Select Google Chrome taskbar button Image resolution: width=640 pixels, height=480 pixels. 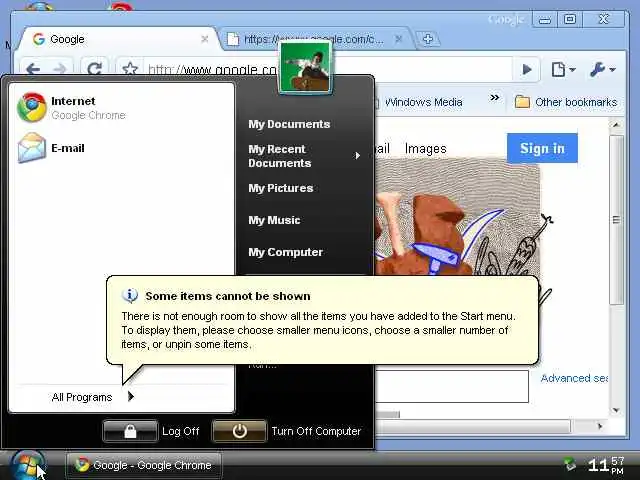pyautogui.click(x=144, y=465)
